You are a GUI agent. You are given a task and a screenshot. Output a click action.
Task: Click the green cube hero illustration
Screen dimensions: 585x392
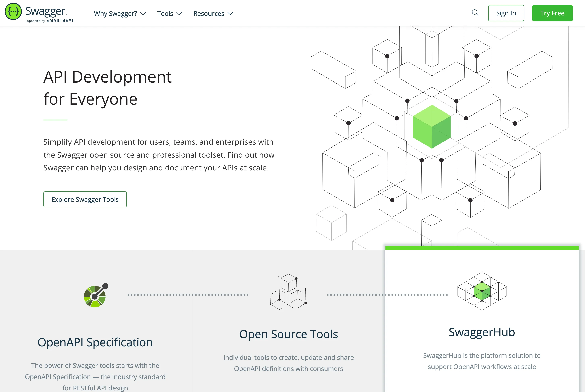432,127
